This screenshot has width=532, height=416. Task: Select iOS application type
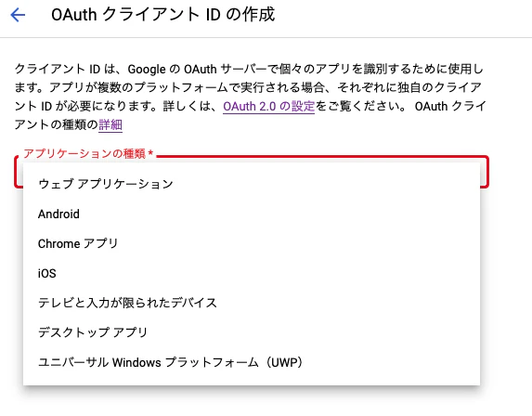tap(252, 273)
